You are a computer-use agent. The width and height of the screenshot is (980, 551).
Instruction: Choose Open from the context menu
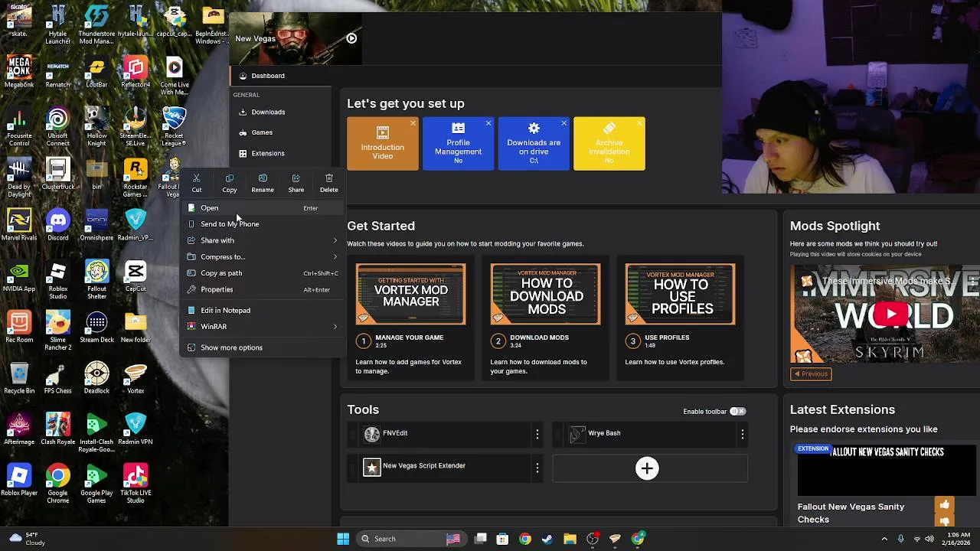pos(262,208)
